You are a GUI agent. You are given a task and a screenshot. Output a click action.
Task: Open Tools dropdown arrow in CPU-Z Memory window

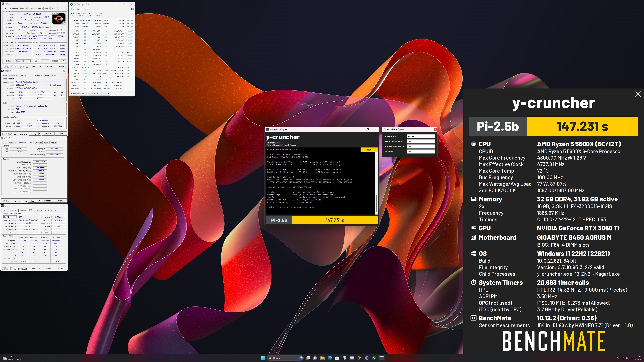click(39, 201)
